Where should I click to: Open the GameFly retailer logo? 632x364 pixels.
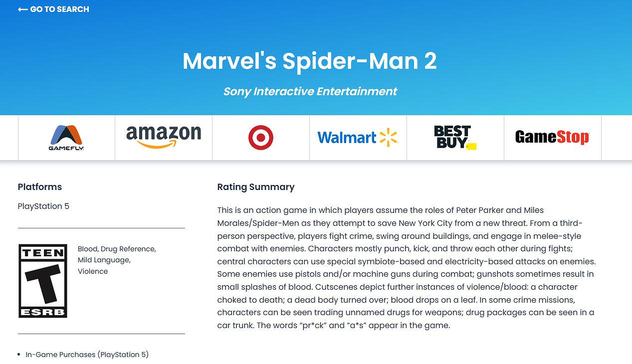(66, 138)
